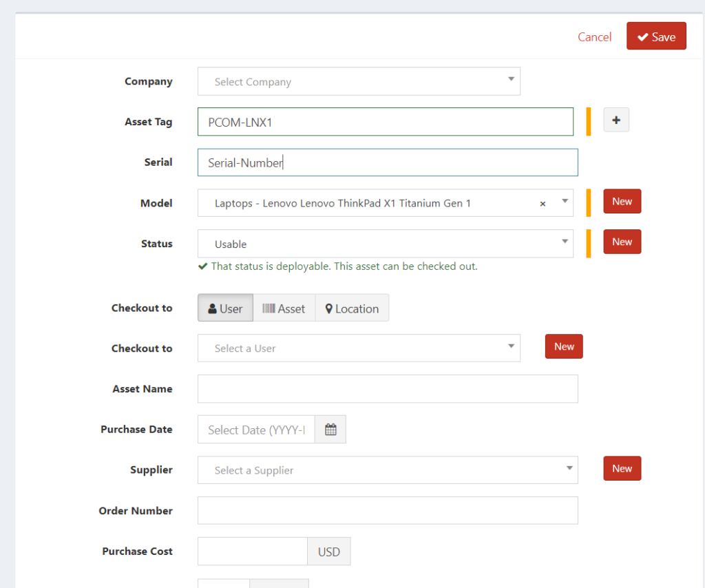Choose Location as the checkout target
This screenshot has height=588, width=705.
352,308
